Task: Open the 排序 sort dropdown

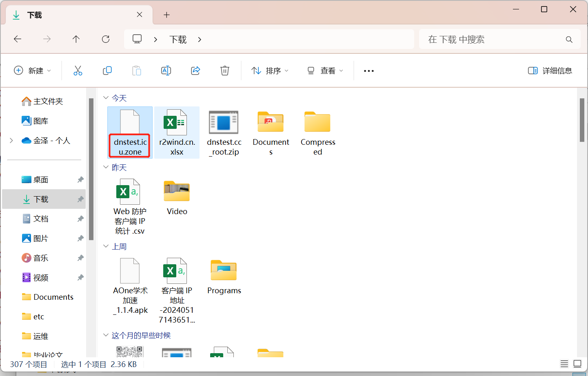Action: point(270,71)
